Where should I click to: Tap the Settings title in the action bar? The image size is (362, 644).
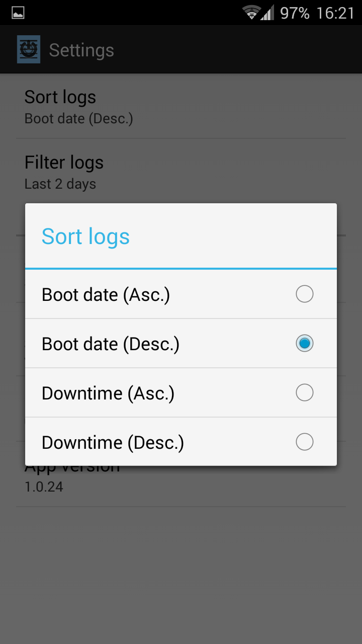[x=81, y=50]
